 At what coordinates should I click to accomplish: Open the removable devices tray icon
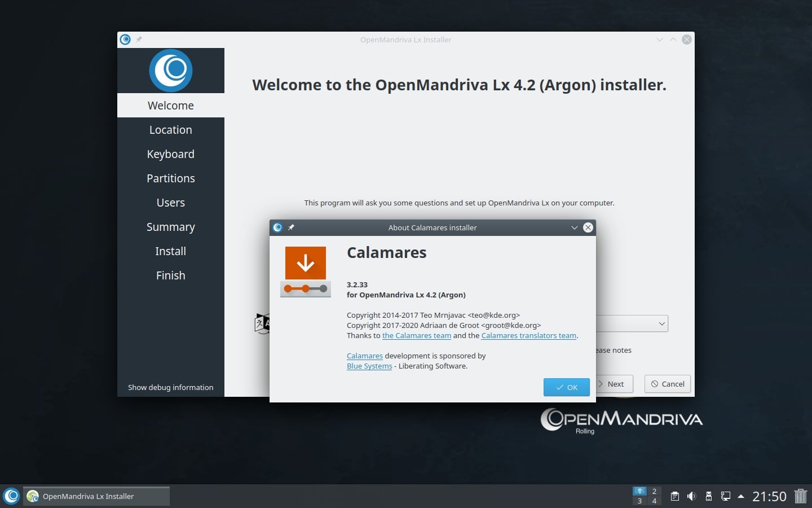(x=709, y=496)
